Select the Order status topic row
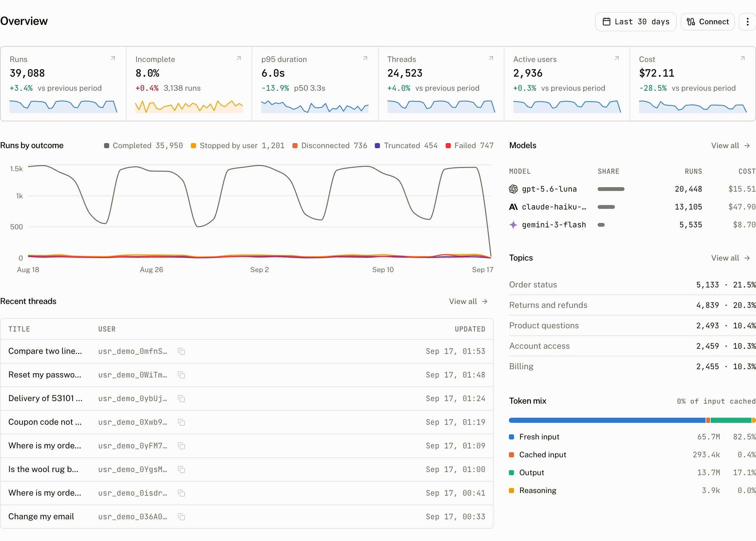Screen dimensions: 756x541 point(632,285)
